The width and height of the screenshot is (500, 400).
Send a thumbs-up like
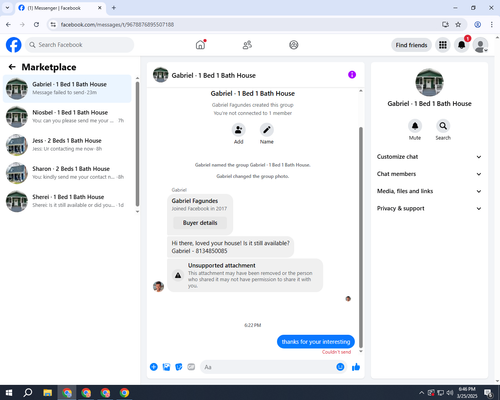click(x=356, y=367)
